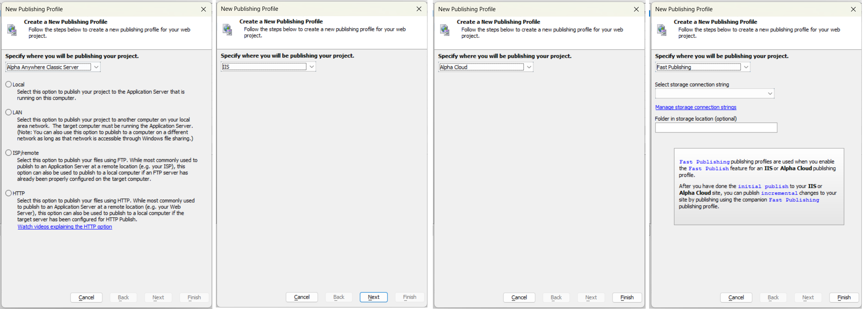
Task: Click Finish in the Alpha Cloud dialog
Action: tap(627, 297)
